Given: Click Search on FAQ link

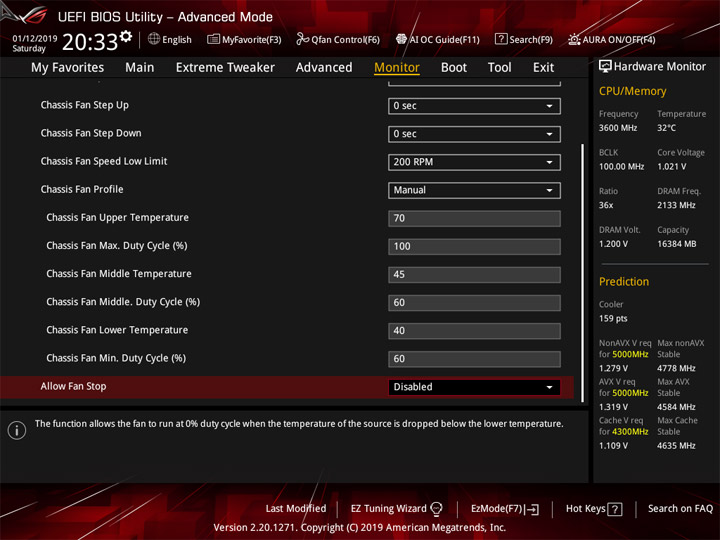Looking at the screenshot, I should (x=680, y=509).
